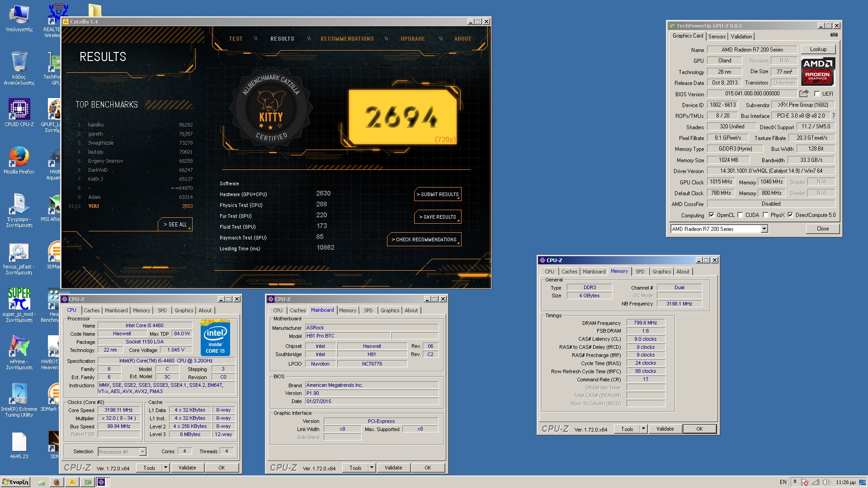This screenshot has width=868, height=488.
Task: Expand Tools arrow in CPU-Z Mainboard window
Action: click(372, 468)
